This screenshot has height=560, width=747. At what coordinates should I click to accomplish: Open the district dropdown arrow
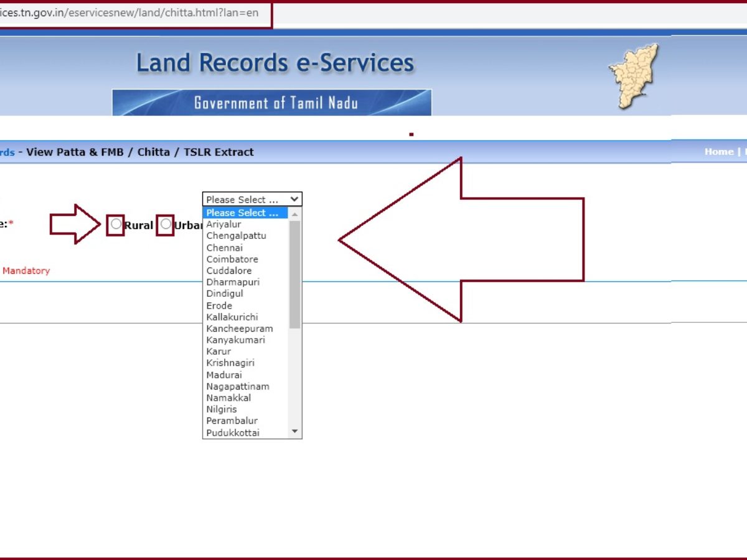[294, 200]
